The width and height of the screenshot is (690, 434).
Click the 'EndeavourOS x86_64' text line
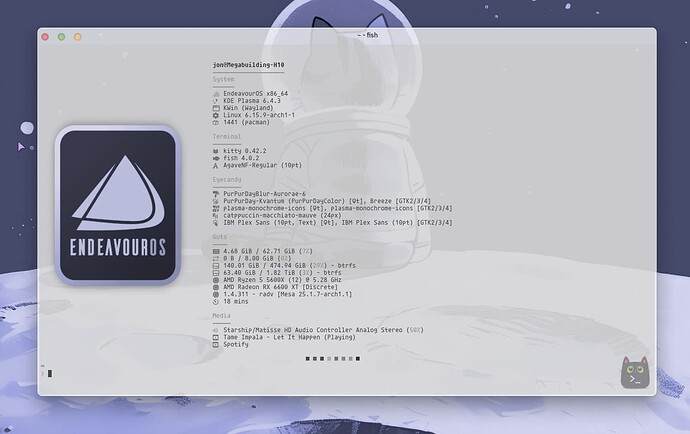click(256, 94)
